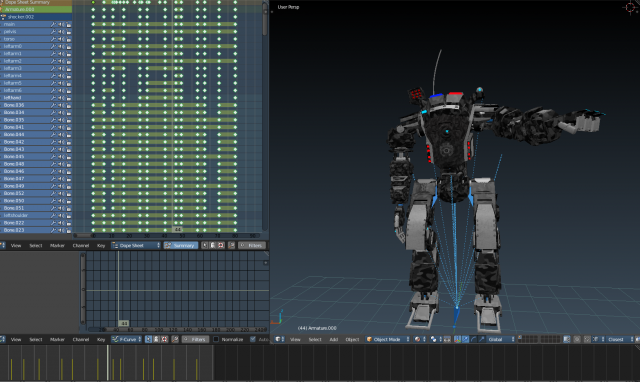Screen dimensions: 640x382
Task: Toggle the lock icon on the leftarm3 channel
Action: [x=69, y=69]
